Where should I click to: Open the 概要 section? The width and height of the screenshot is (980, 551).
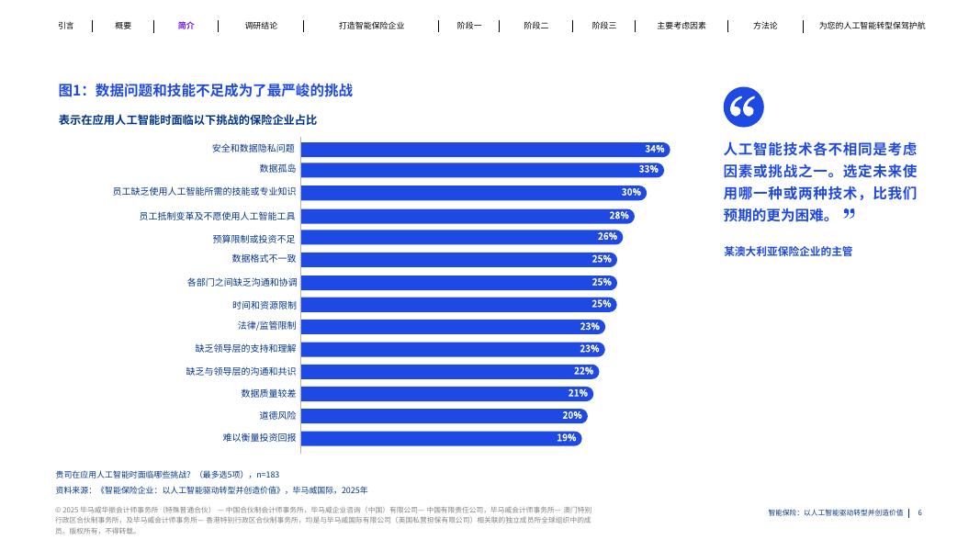123,26
